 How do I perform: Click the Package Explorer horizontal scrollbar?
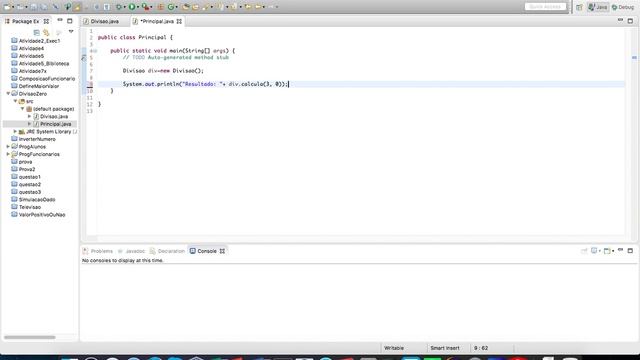coord(29,337)
